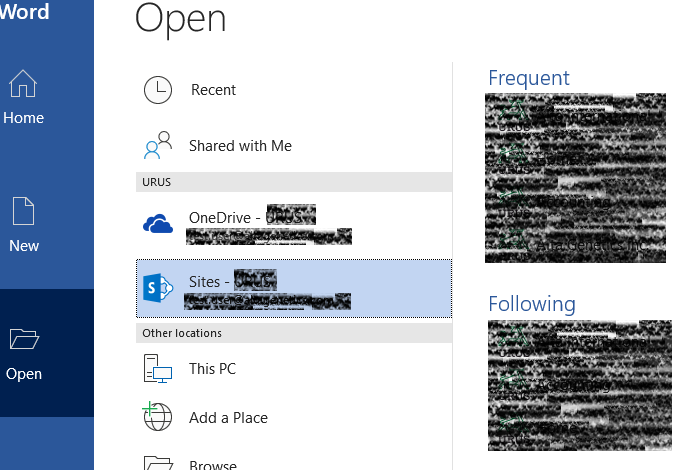Click the Add a Place globe icon
The width and height of the screenshot is (687, 470).
point(157,416)
